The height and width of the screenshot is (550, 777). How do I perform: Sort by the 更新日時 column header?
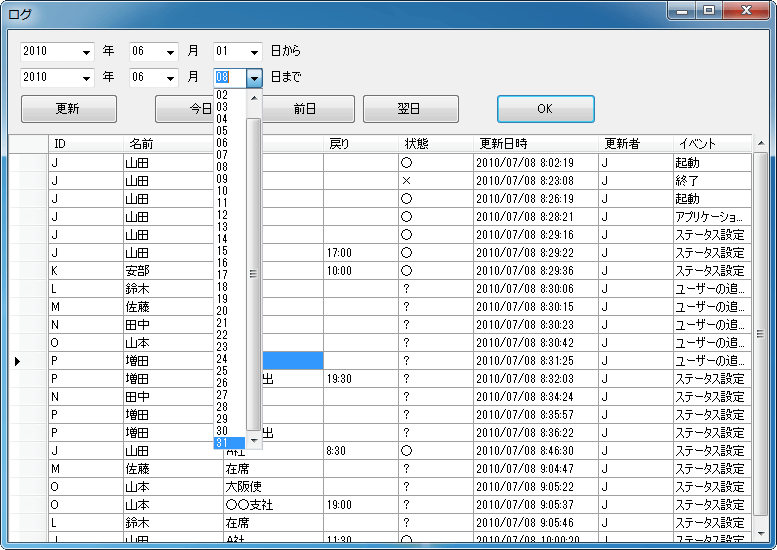click(536, 144)
